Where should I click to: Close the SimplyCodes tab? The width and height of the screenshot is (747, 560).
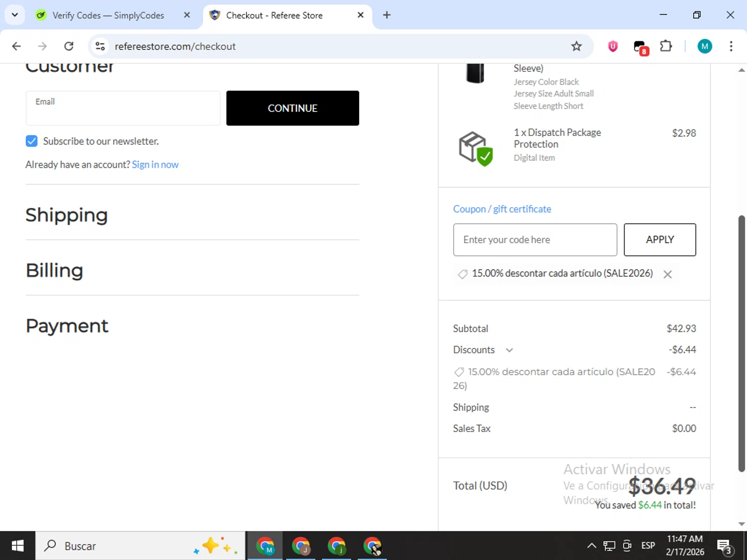(187, 15)
